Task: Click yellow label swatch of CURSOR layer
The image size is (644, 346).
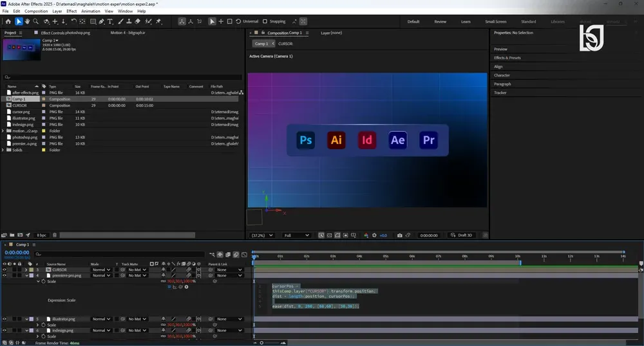Action: point(32,269)
